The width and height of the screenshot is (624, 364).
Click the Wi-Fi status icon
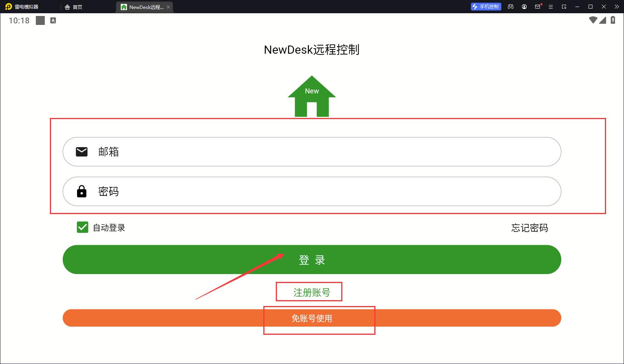coord(593,20)
